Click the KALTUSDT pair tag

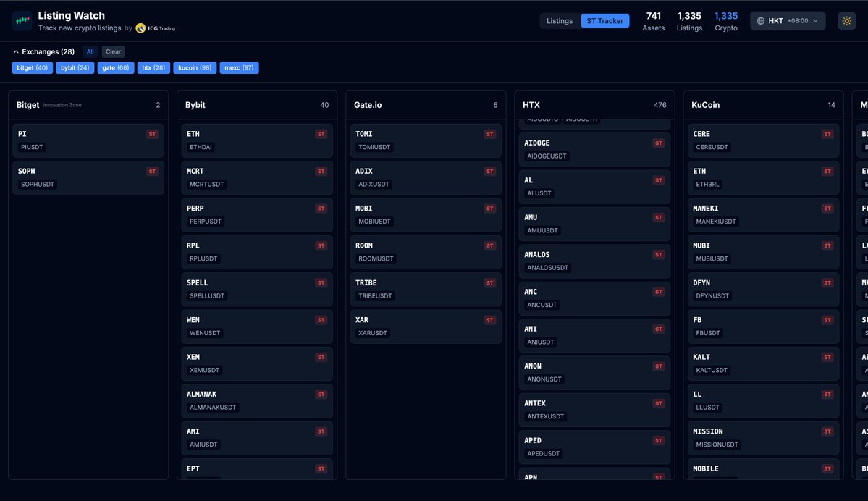[712, 370]
